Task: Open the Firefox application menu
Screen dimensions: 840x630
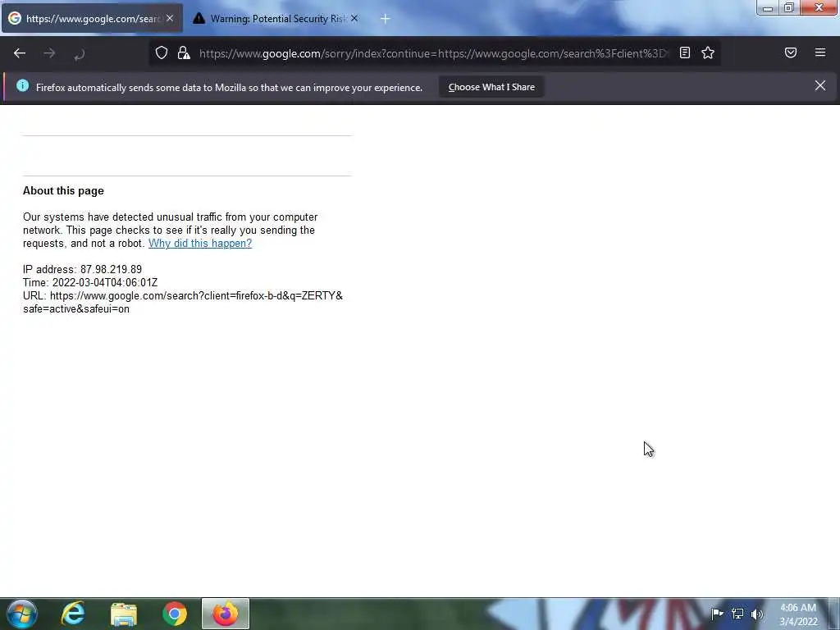Action: click(x=820, y=52)
